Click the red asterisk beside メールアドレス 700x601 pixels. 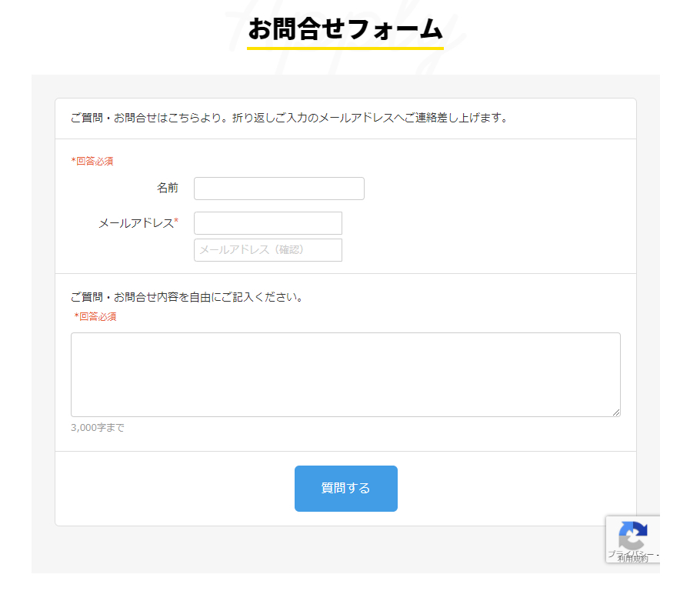pos(176,222)
